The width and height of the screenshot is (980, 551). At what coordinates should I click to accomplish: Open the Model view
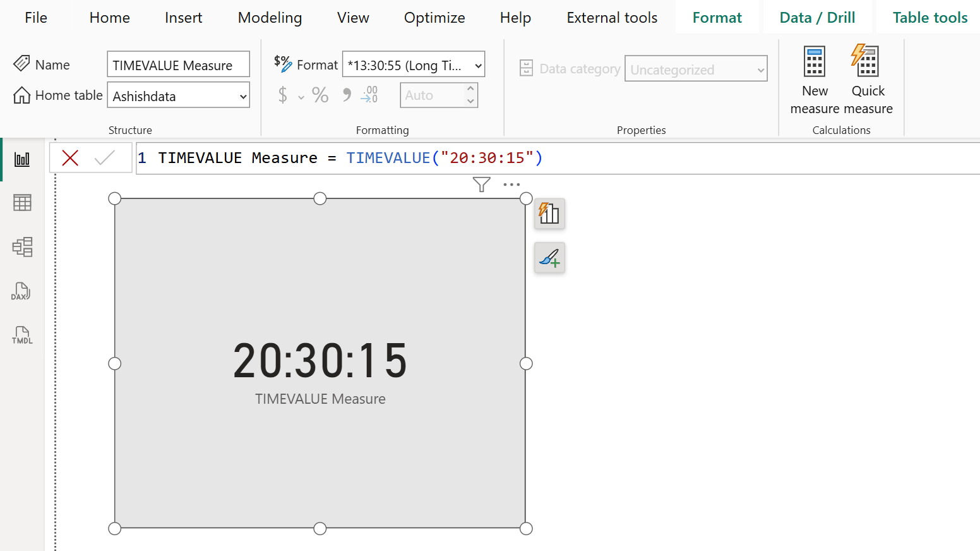[x=22, y=246]
